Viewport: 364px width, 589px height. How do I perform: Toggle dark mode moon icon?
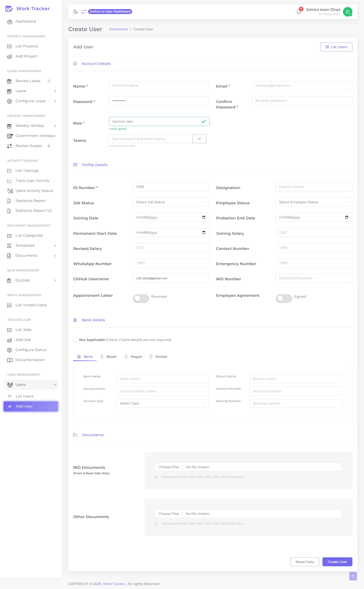click(76, 12)
